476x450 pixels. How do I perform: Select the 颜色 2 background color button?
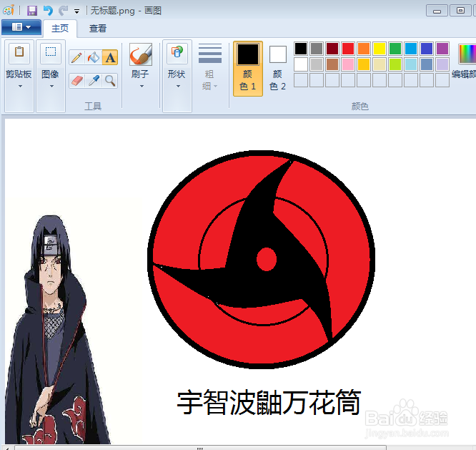(277, 69)
